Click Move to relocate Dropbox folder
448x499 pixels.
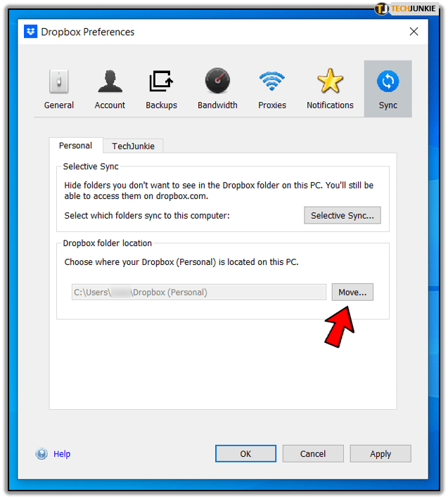(x=352, y=292)
